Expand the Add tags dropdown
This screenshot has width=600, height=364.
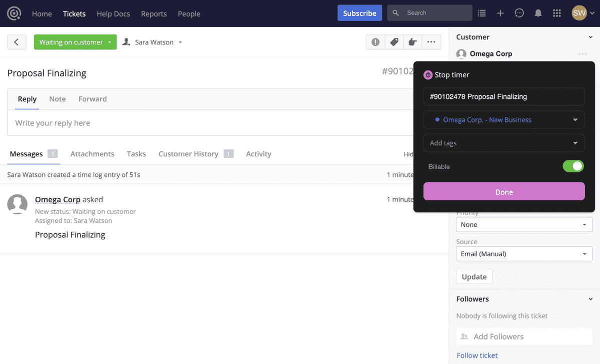(503, 143)
